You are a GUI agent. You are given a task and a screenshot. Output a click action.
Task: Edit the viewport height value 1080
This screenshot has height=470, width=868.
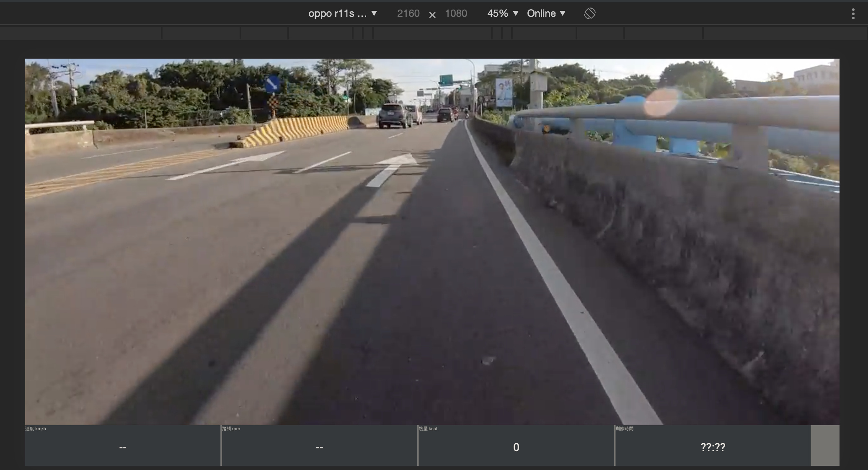tap(456, 13)
